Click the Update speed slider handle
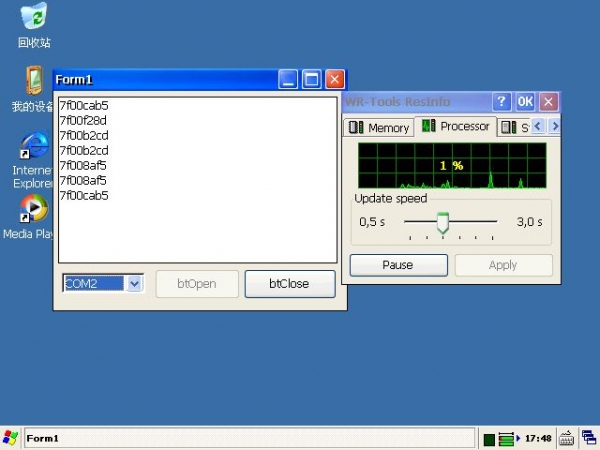 (443, 222)
